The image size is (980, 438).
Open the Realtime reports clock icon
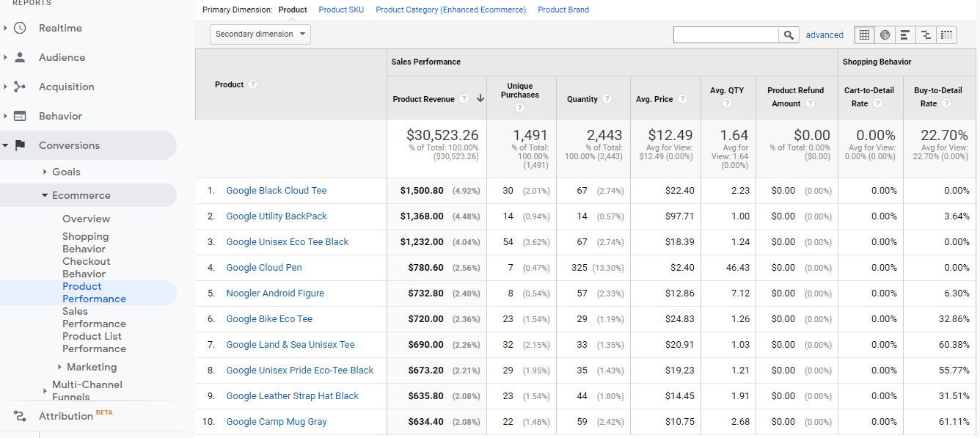point(20,28)
